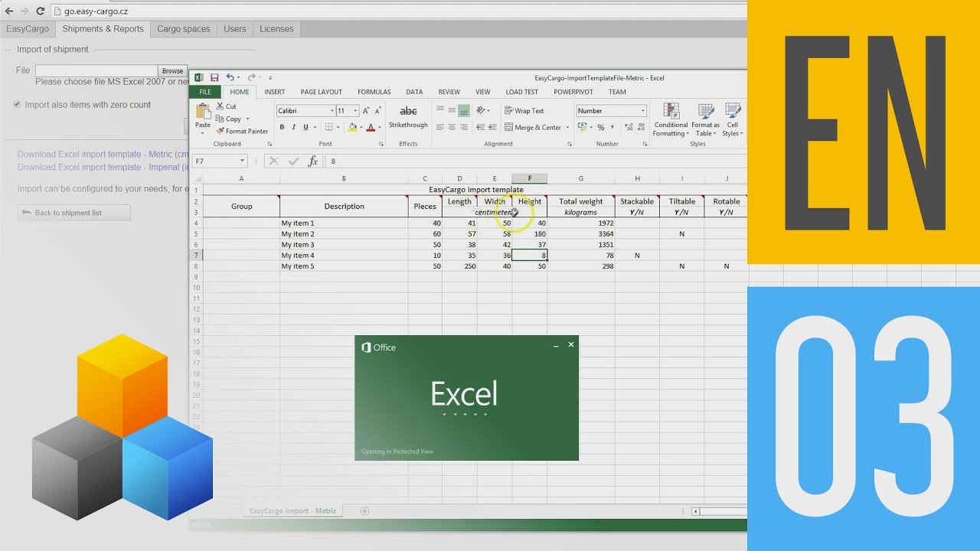Switch to the FORMULAS tab
This screenshot has height=551, width=980.
374,92
